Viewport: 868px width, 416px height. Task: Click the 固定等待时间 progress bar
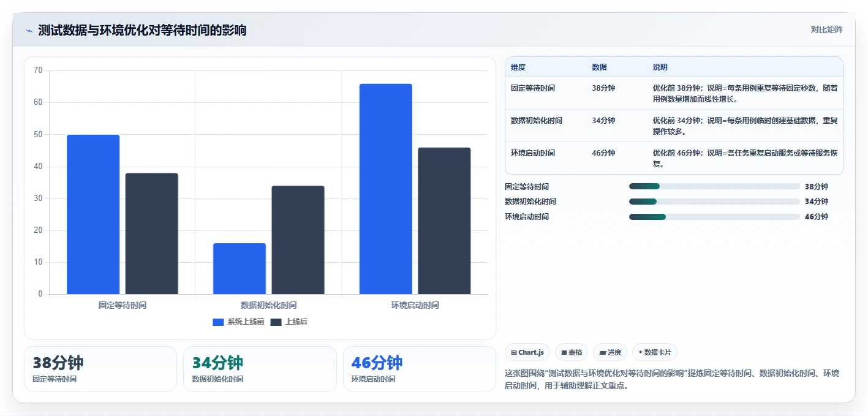tap(714, 186)
